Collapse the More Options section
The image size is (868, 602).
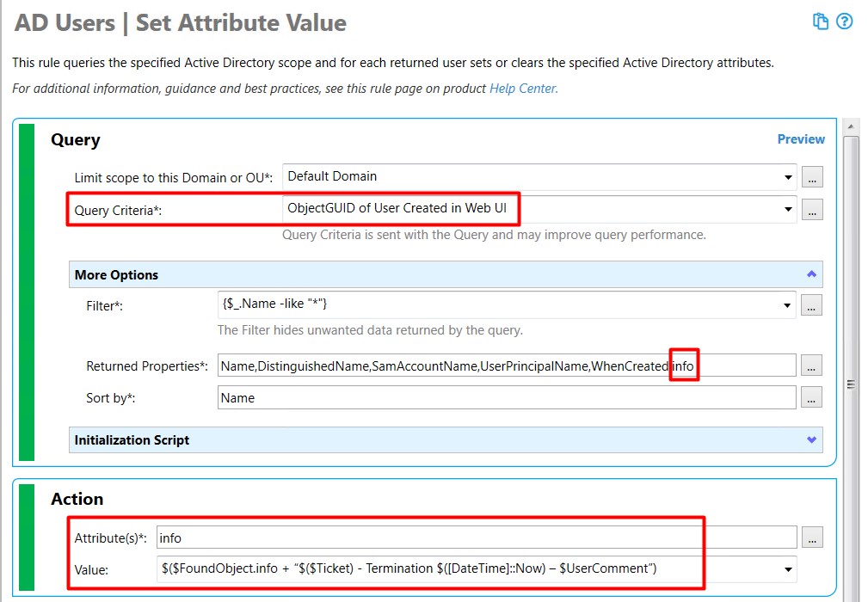point(811,274)
